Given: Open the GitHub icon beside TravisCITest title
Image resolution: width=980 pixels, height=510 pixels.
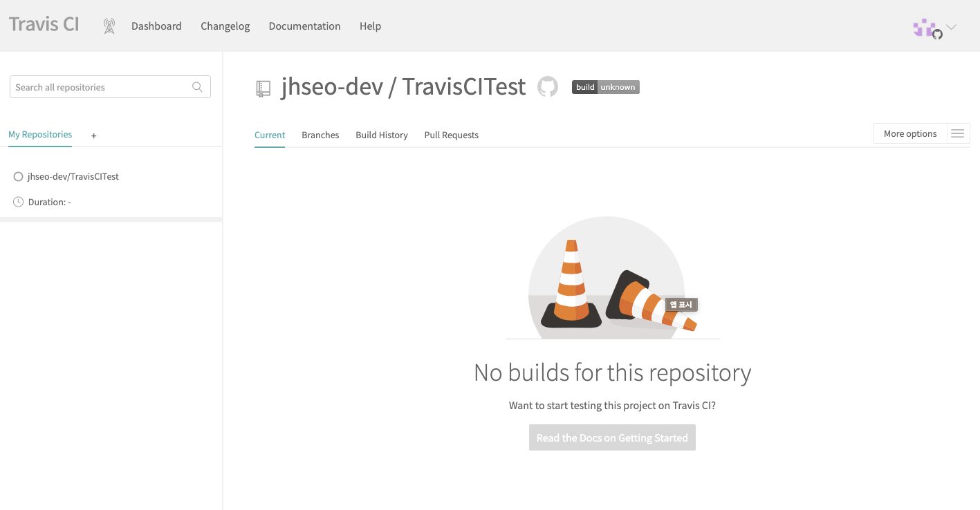Looking at the screenshot, I should point(548,87).
